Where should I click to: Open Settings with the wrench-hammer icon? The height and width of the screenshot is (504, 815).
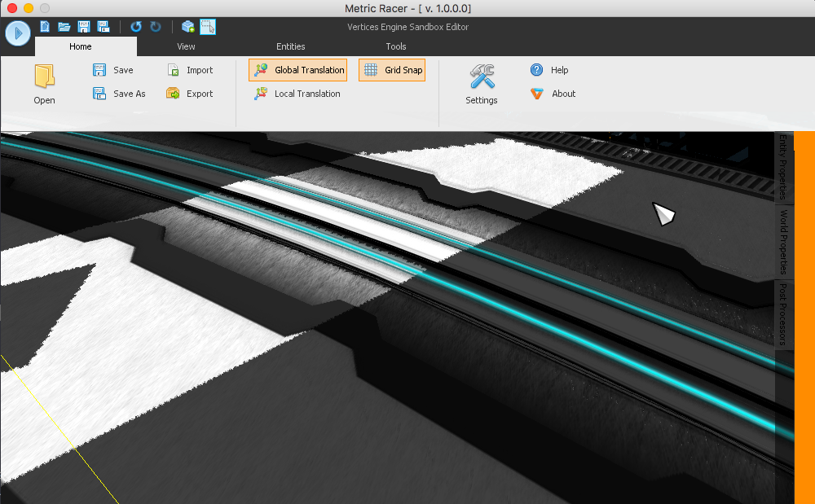[481, 85]
